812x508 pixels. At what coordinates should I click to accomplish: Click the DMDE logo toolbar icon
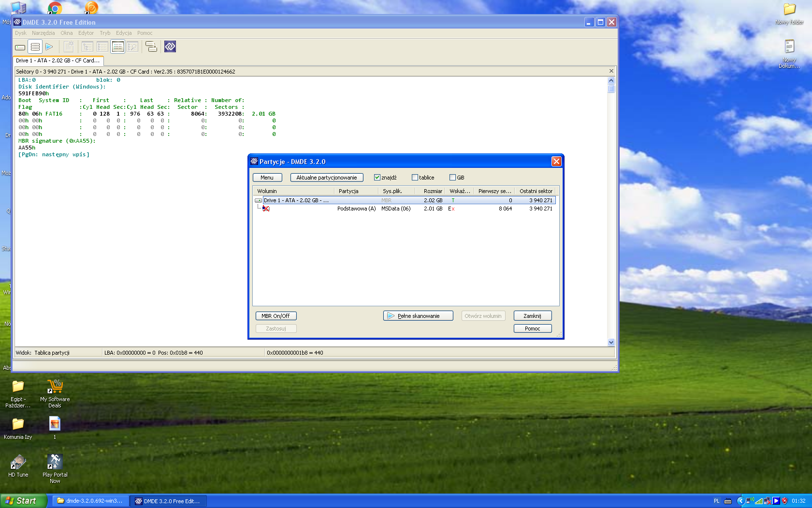tap(170, 47)
